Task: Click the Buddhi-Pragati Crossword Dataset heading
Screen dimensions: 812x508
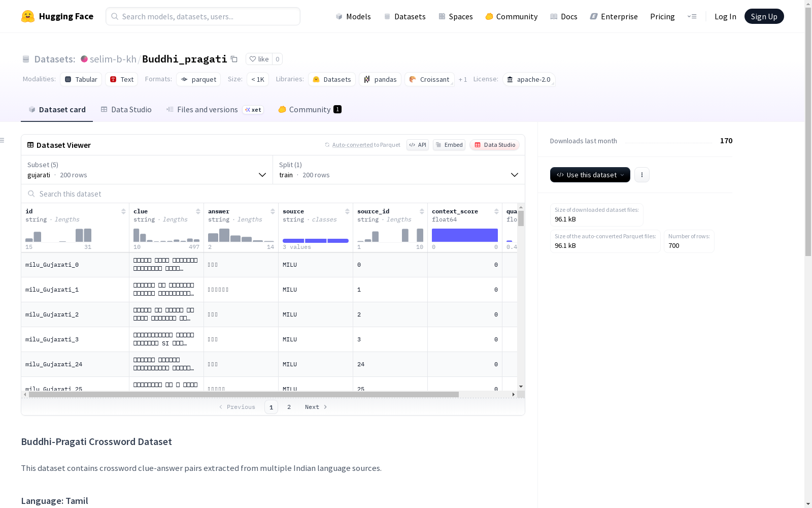Action: pos(96,442)
